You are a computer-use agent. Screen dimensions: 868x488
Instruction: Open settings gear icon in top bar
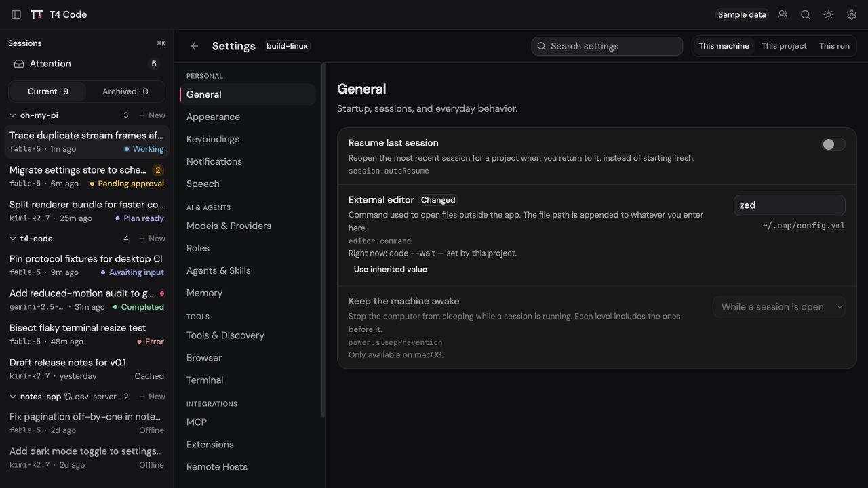(x=852, y=14)
